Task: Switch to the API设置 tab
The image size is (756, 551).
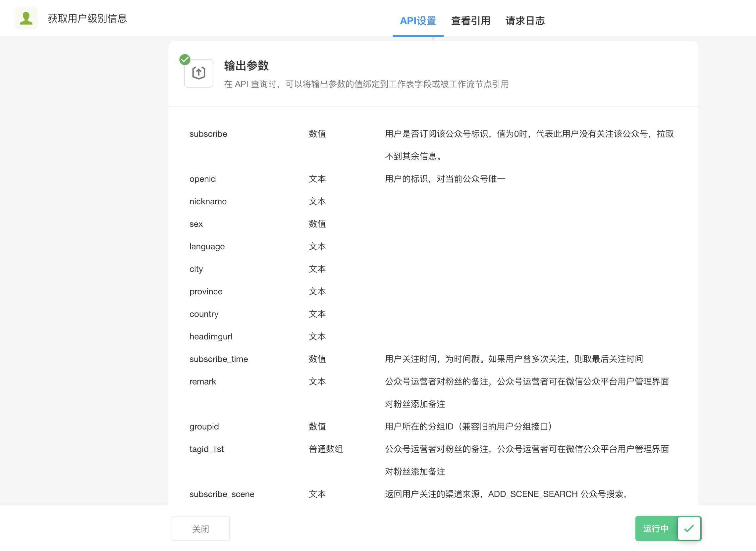Action: pos(418,21)
